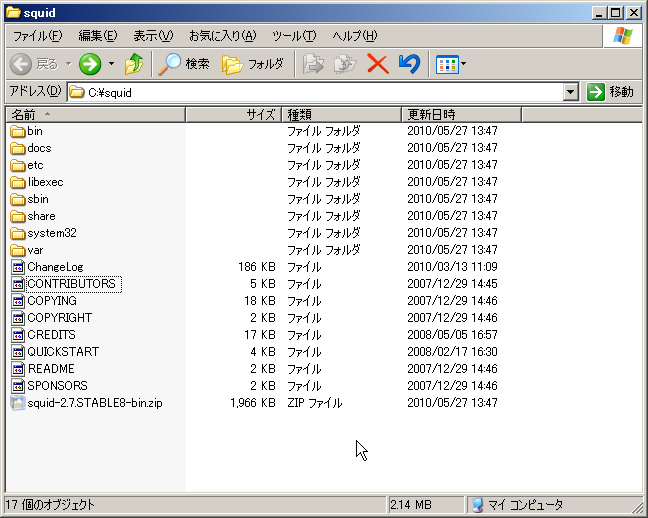Select the etc folder icon
Screen dimensions: 648x518
18,165
